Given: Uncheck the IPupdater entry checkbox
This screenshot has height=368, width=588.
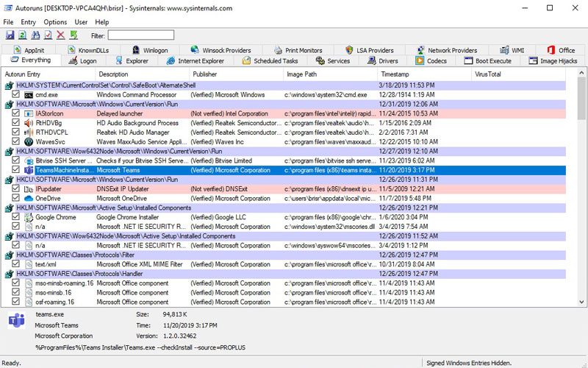Looking at the screenshot, I should pyautogui.click(x=15, y=188).
